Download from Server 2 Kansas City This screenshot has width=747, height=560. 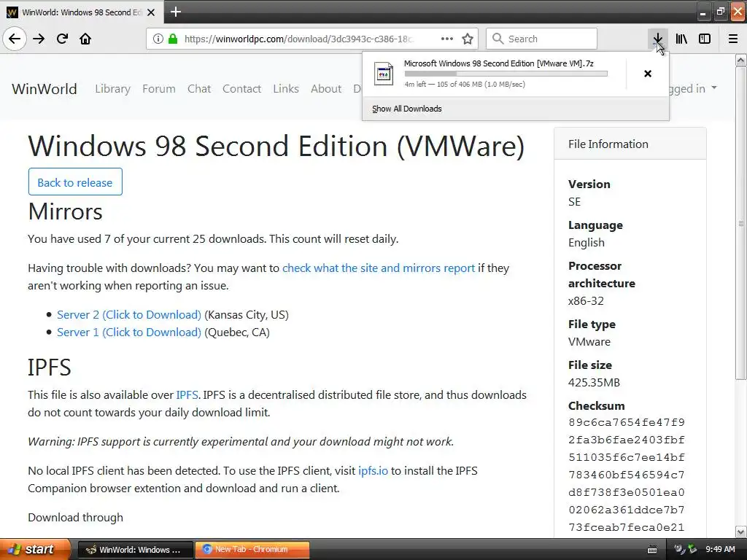(129, 315)
